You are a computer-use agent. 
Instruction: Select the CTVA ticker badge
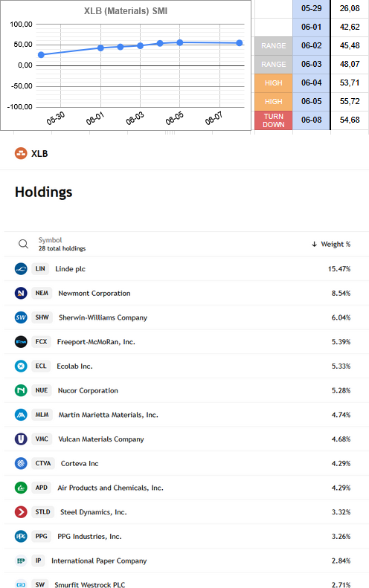tap(43, 464)
